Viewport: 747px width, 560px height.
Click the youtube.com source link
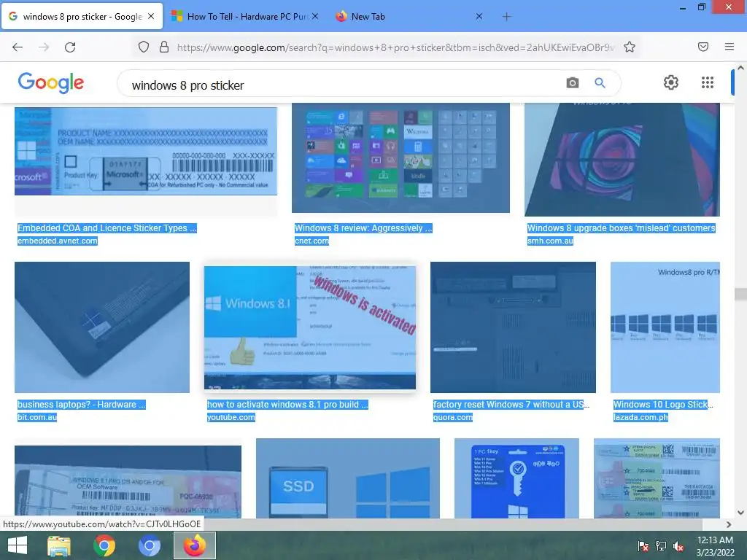click(x=231, y=417)
